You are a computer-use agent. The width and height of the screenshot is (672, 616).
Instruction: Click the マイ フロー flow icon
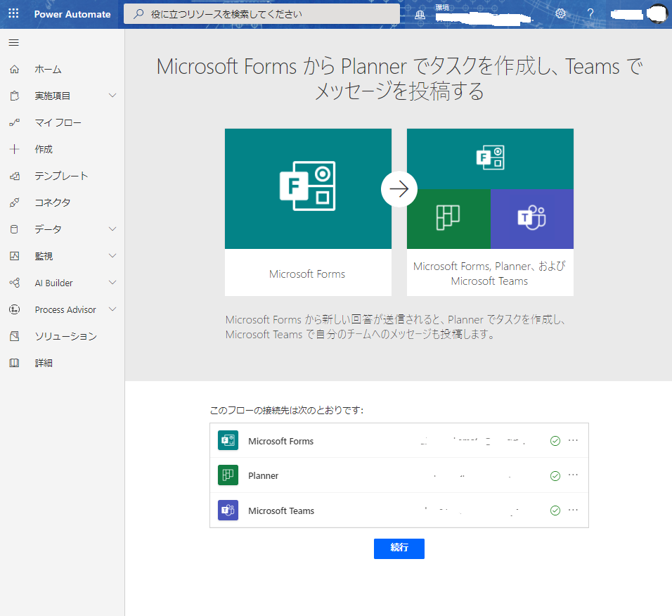click(14, 122)
